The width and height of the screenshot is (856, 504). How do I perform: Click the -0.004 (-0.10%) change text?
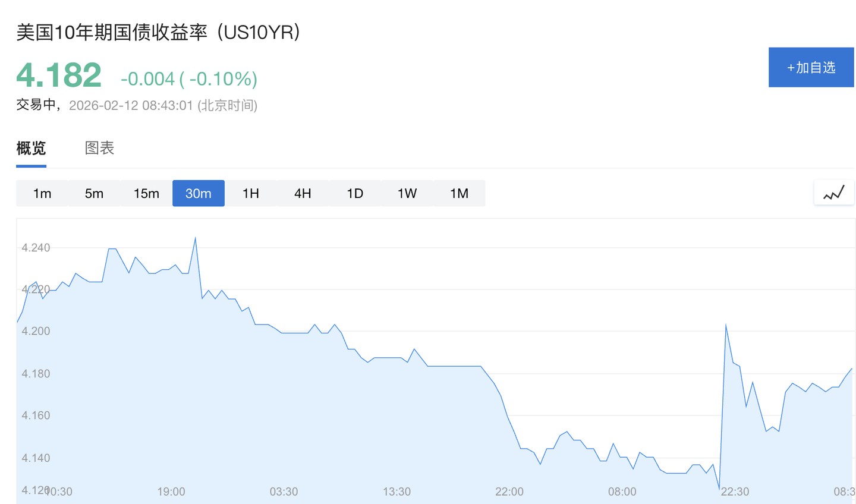pyautogui.click(x=189, y=78)
